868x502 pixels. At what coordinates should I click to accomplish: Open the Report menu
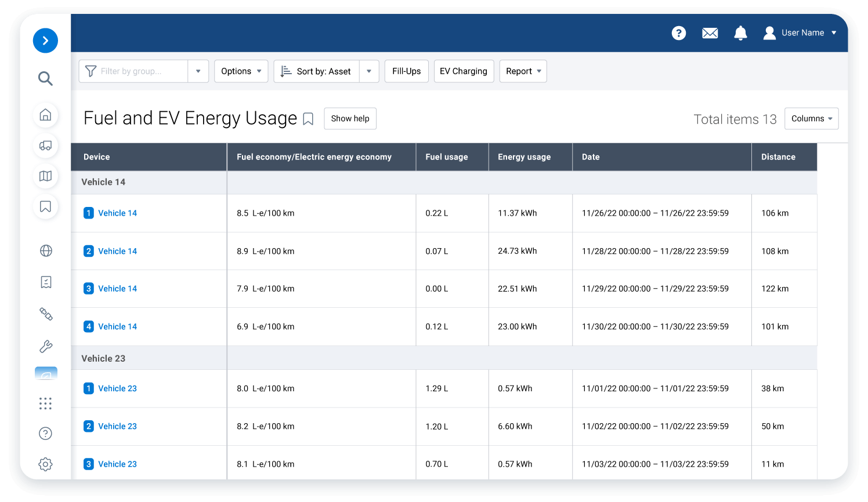(523, 71)
